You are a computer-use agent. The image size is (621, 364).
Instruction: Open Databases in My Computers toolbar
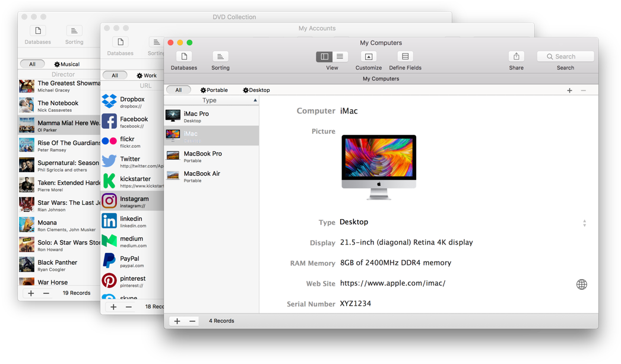point(184,57)
